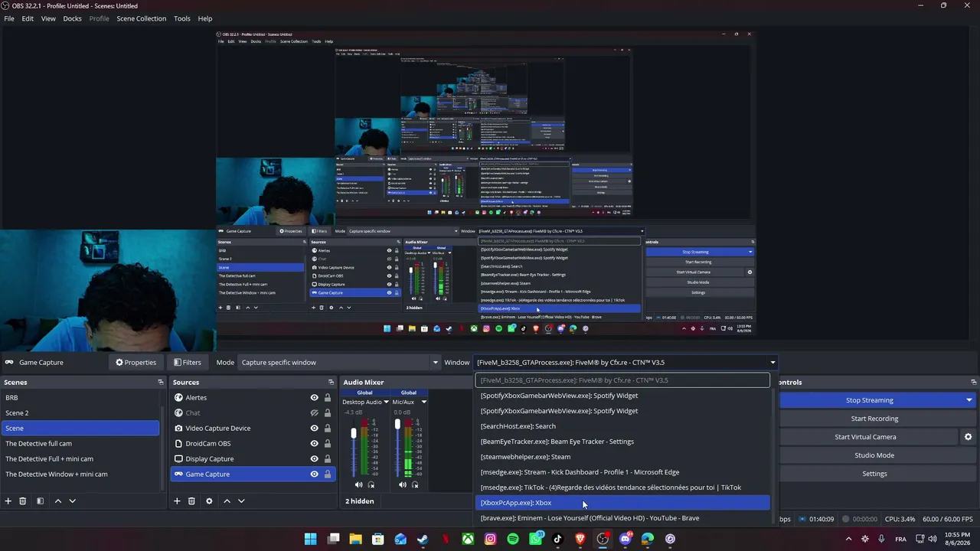Hide the Video Capture Device source
Image resolution: width=980 pixels, height=551 pixels.
pyautogui.click(x=314, y=429)
